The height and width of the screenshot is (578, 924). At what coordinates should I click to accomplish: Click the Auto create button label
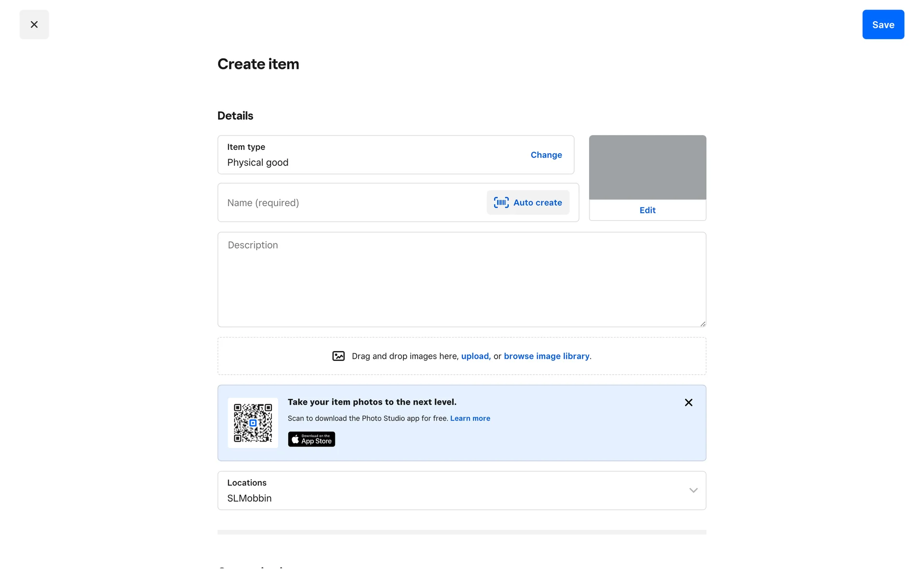tap(538, 203)
